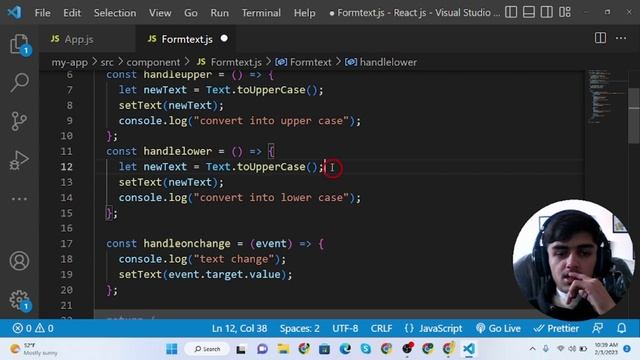Open the Terminal menu
The height and width of the screenshot is (360, 640).
click(x=261, y=13)
